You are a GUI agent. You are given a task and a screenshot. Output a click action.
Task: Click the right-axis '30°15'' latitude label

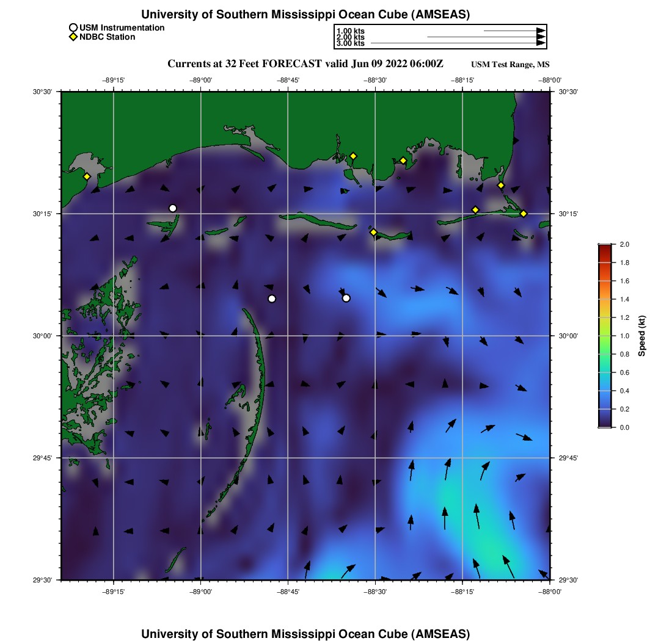click(x=568, y=214)
